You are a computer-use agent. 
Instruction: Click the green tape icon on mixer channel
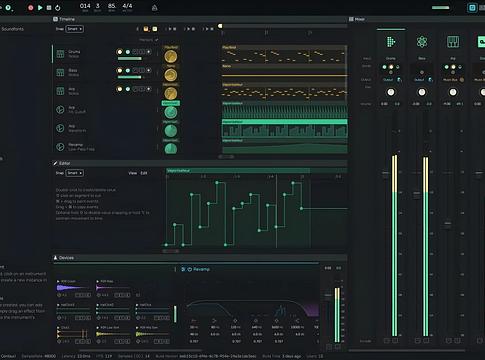[481, 42]
